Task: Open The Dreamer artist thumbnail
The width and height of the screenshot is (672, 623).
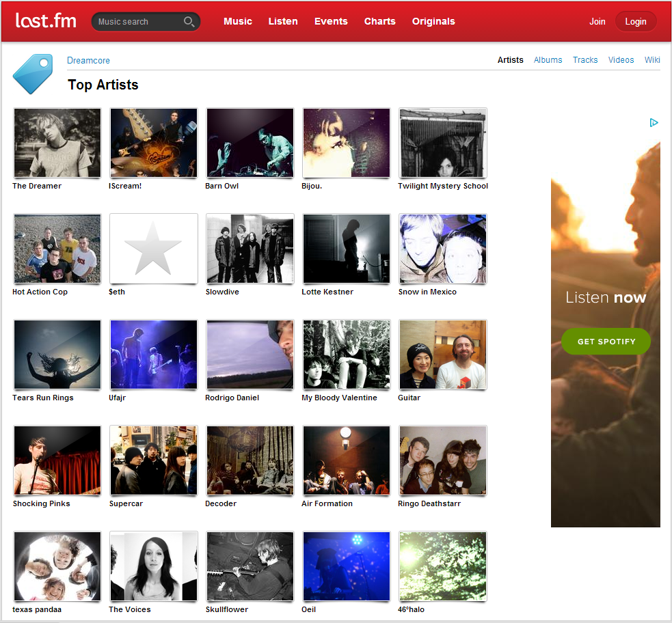Action: [57, 143]
